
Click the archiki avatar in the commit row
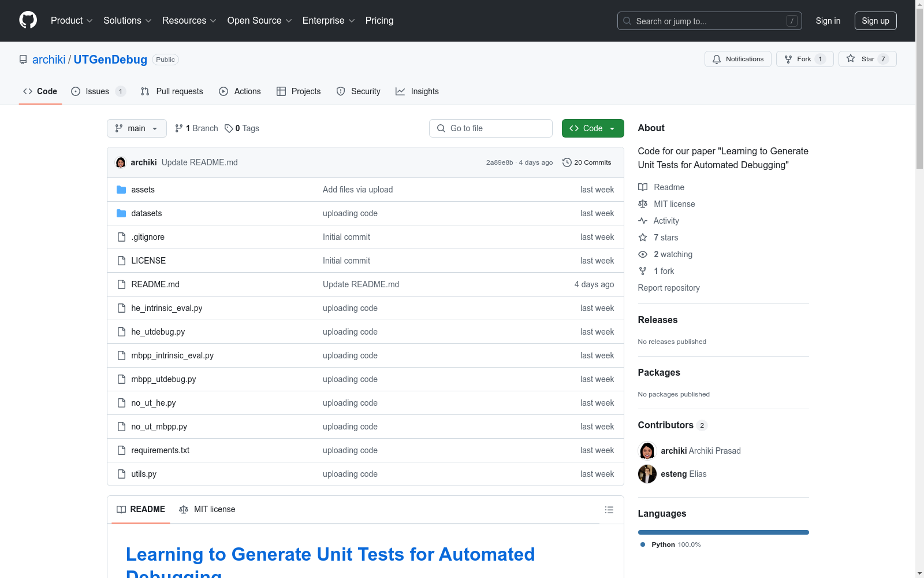(x=121, y=162)
